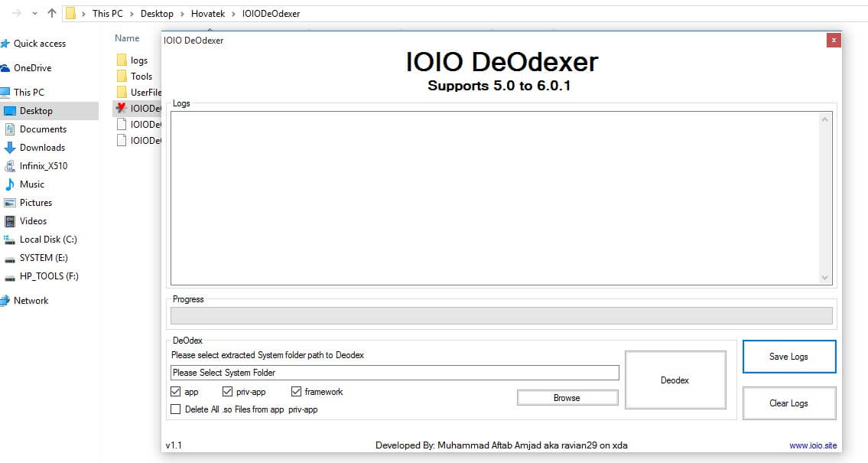This screenshot has width=868, height=463.
Task: Click the Deodex button
Action: tap(675, 380)
